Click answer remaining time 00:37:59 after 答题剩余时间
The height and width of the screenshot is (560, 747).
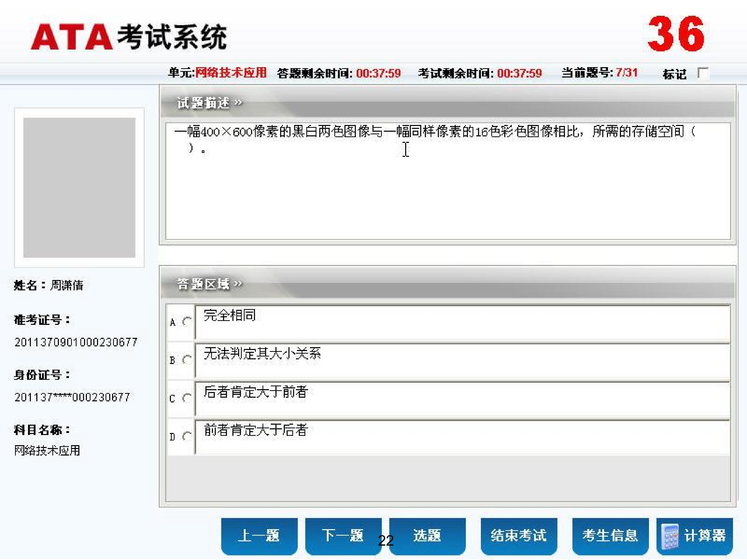pos(378,73)
